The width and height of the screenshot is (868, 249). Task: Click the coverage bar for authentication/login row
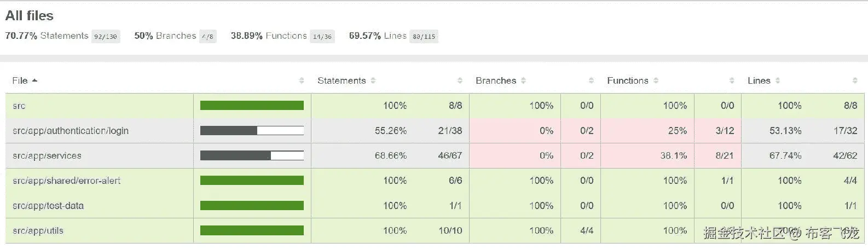click(252, 131)
